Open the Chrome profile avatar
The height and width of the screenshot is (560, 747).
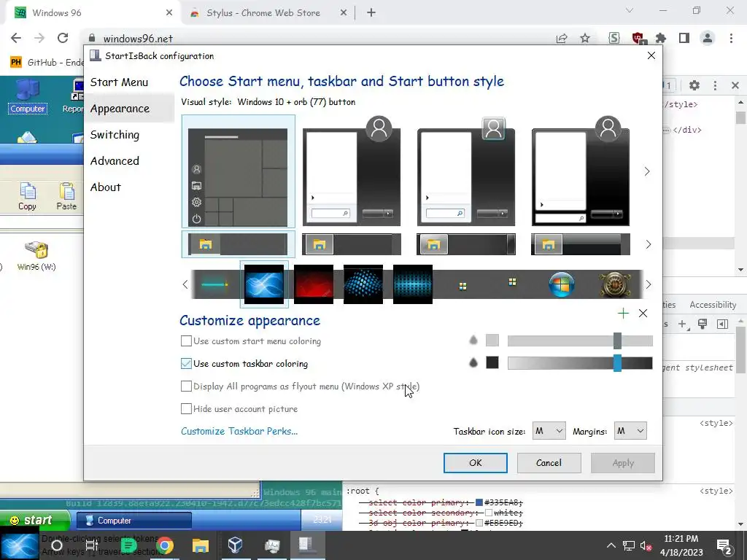[708, 38]
